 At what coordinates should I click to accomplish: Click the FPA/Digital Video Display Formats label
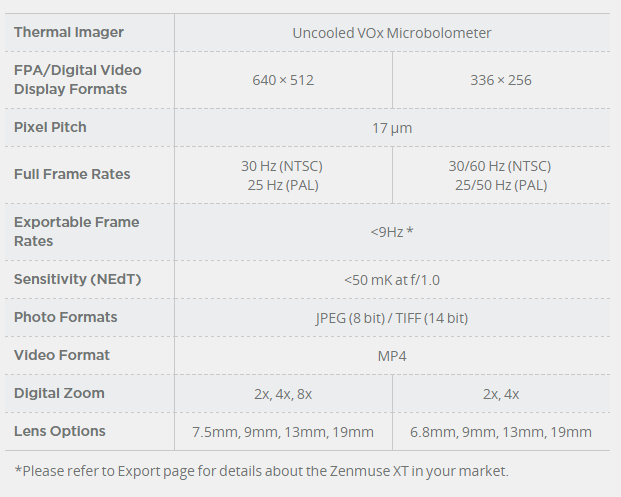point(78,79)
